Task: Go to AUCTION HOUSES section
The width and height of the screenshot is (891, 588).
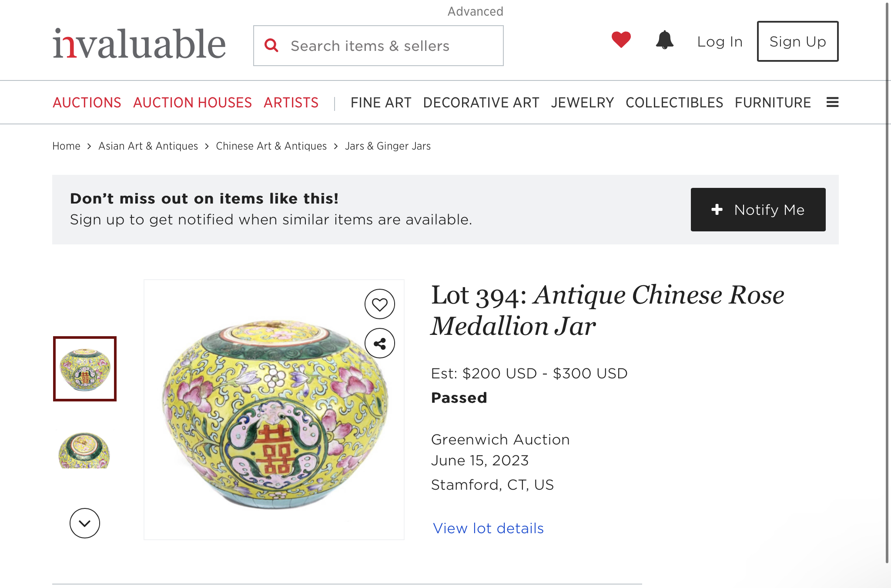Action: coord(192,103)
